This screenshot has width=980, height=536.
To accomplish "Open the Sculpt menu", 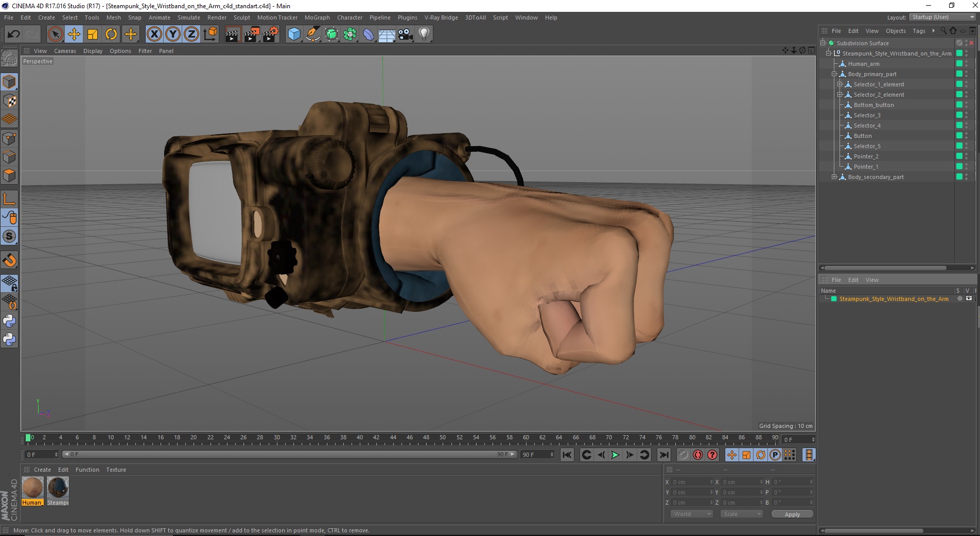I will click(x=241, y=17).
